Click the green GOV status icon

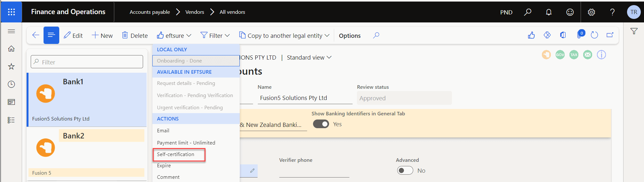point(560,55)
